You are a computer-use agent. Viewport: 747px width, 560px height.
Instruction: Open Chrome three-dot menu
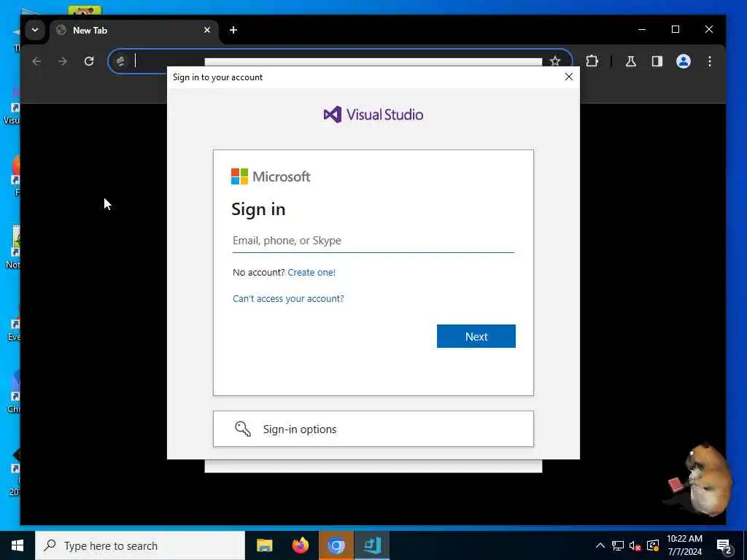coord(709,61)
